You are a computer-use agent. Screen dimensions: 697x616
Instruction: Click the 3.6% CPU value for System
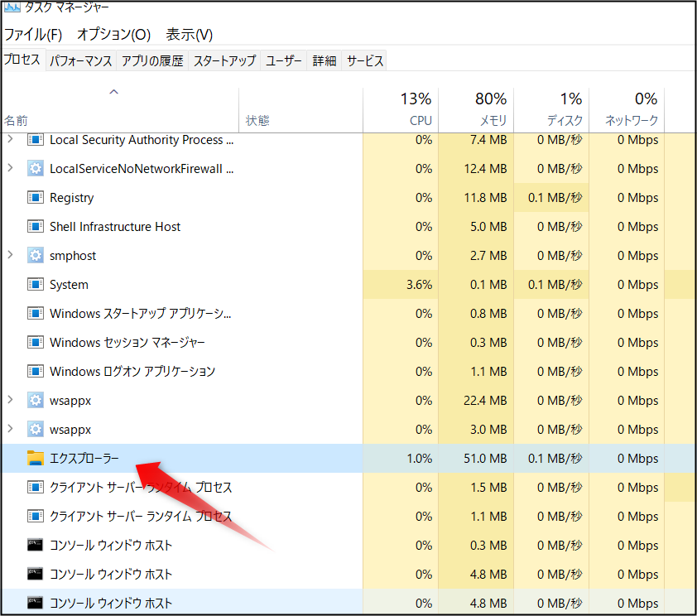[x=419, y=285]
